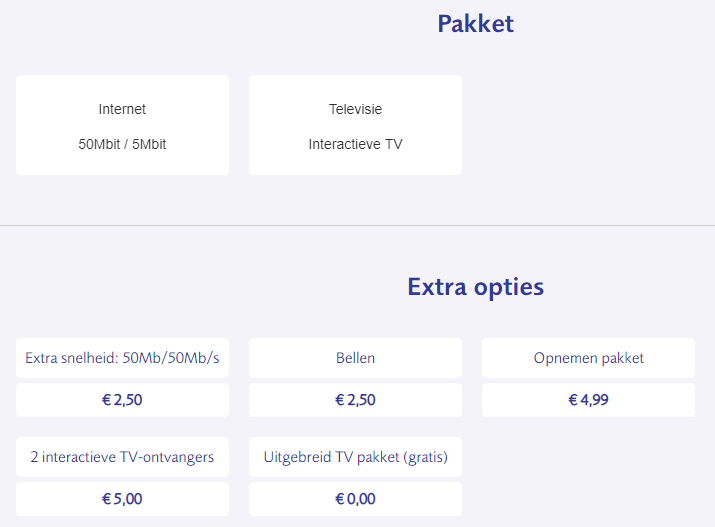Select the Internet package title
This screenshot has height=527, width=715.
click(x=122, y=109)
